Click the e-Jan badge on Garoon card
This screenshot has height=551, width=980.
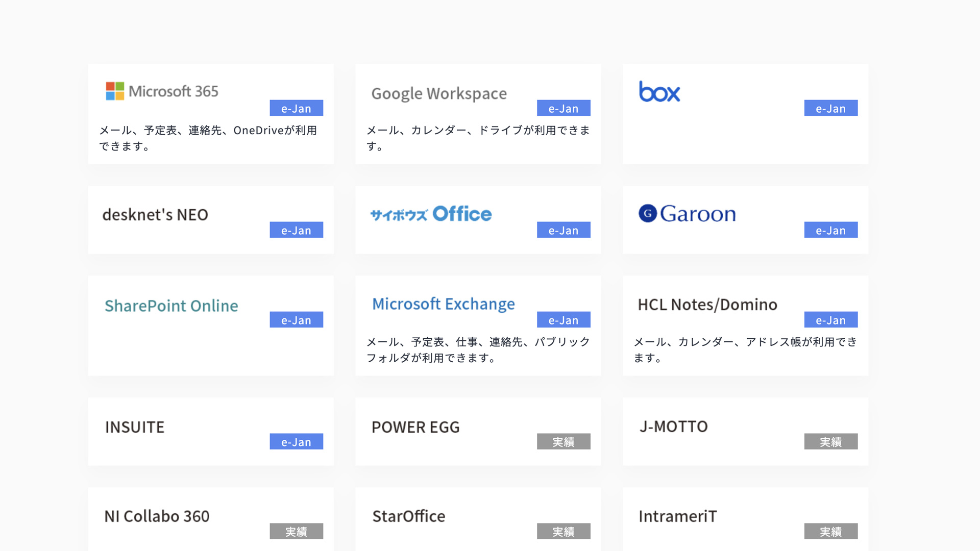pyautogui.click(x=831, y=230)
